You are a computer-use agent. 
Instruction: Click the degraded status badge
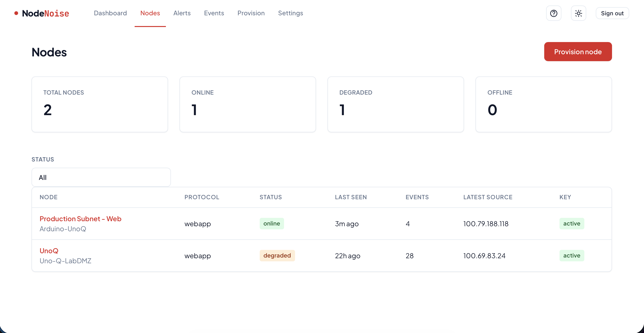point(277,255)
